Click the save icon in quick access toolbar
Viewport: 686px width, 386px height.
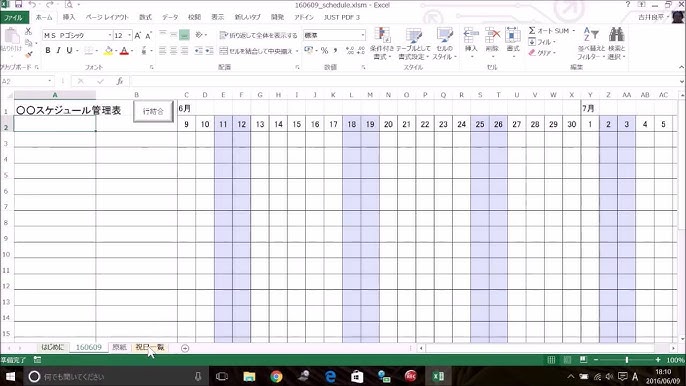(x=18, y=5)
